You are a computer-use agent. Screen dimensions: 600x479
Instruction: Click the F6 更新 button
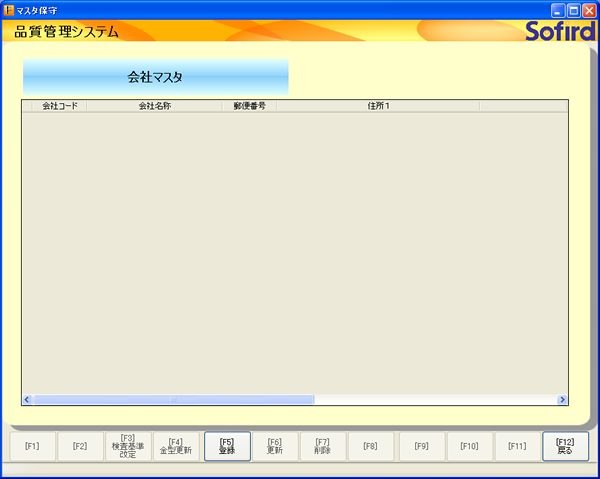coord(275,446)
